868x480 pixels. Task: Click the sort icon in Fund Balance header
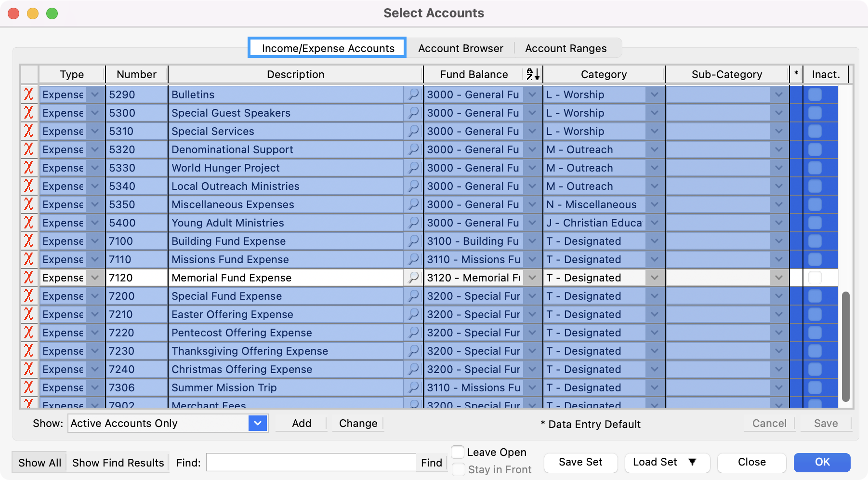pos(533,74)
